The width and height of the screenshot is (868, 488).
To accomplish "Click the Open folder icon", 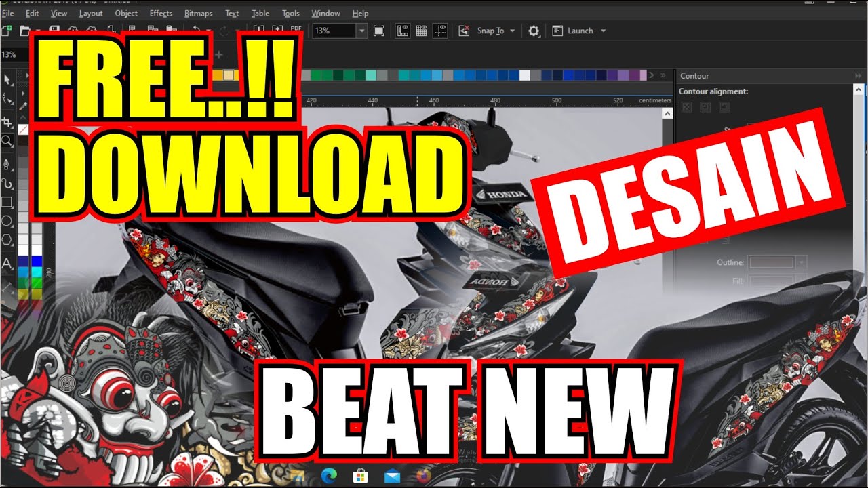I will coord(25,30).
